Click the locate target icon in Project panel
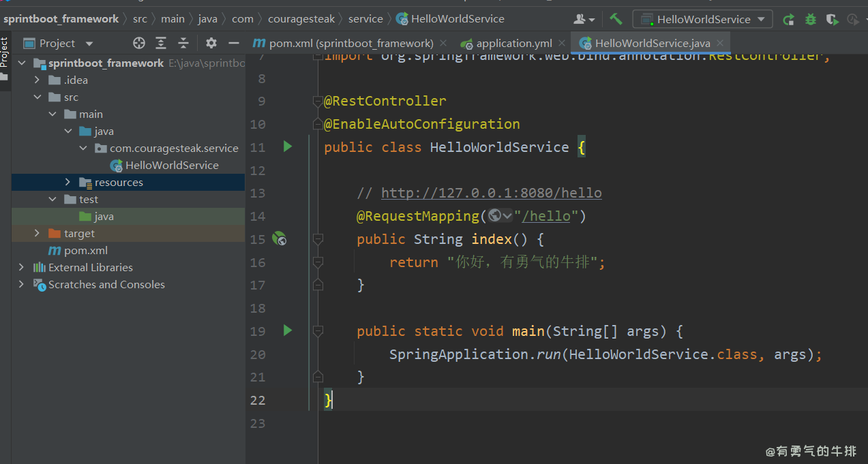Screen dimensions: 868x464 coord(139,43)
